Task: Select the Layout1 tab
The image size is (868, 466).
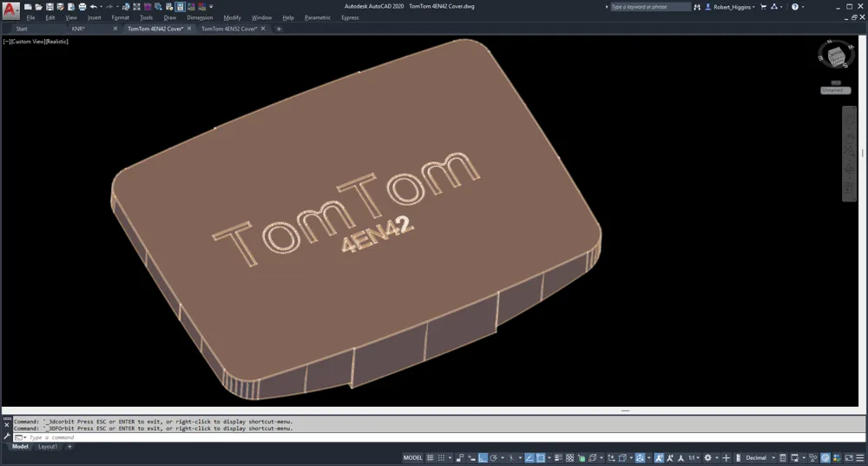Action: point(48,447)
